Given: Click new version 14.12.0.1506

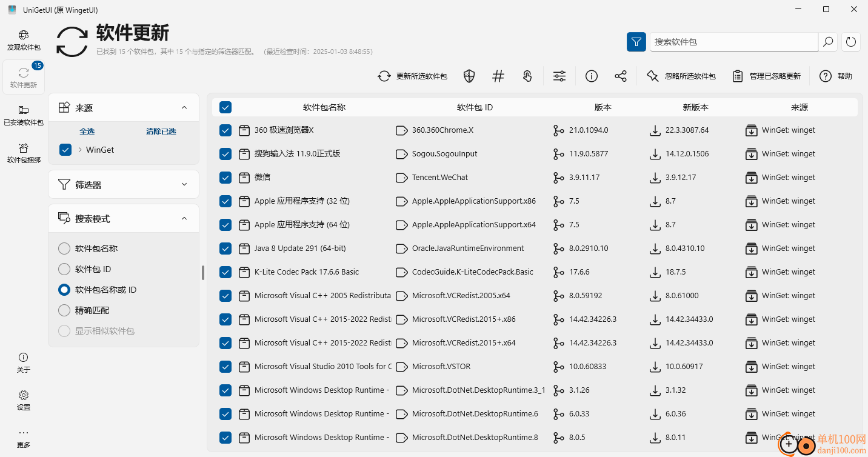Looking at the screenshot, I should click(x=687, y=154).
